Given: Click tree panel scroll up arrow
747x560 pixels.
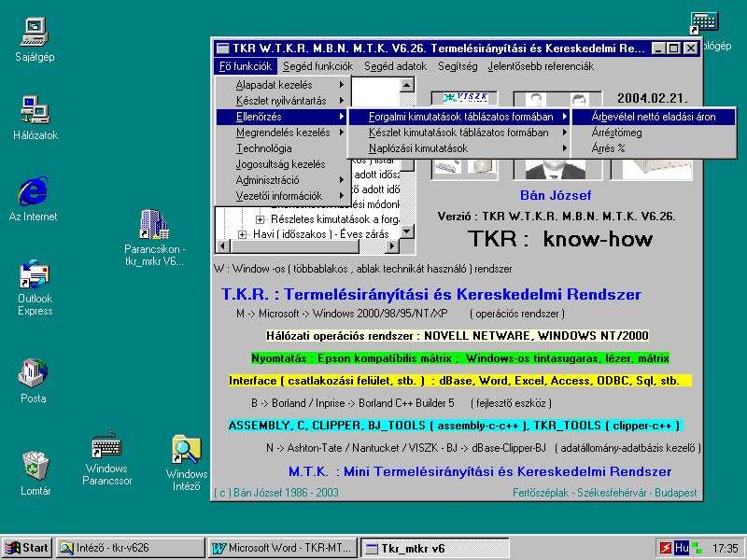Looking at the screenshot, I should point(406,85).
